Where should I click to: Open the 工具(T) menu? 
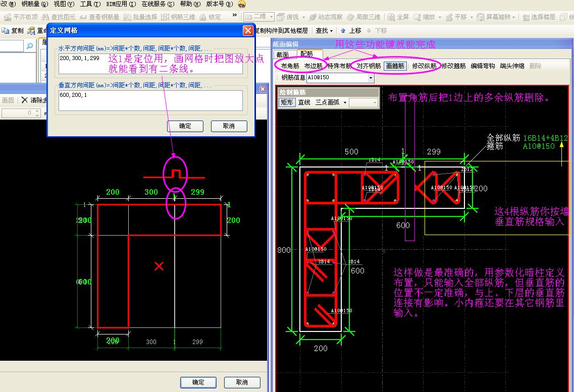(x=90, y=4)
